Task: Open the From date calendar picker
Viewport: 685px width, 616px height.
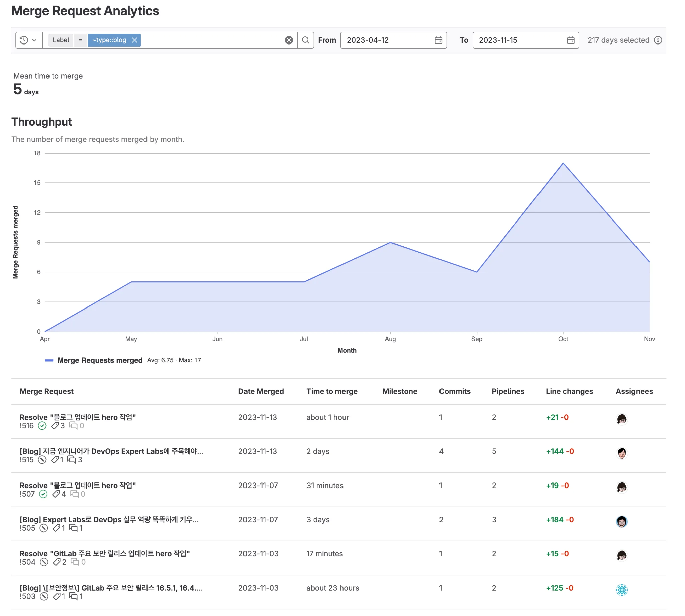Action: coord(438,40)
